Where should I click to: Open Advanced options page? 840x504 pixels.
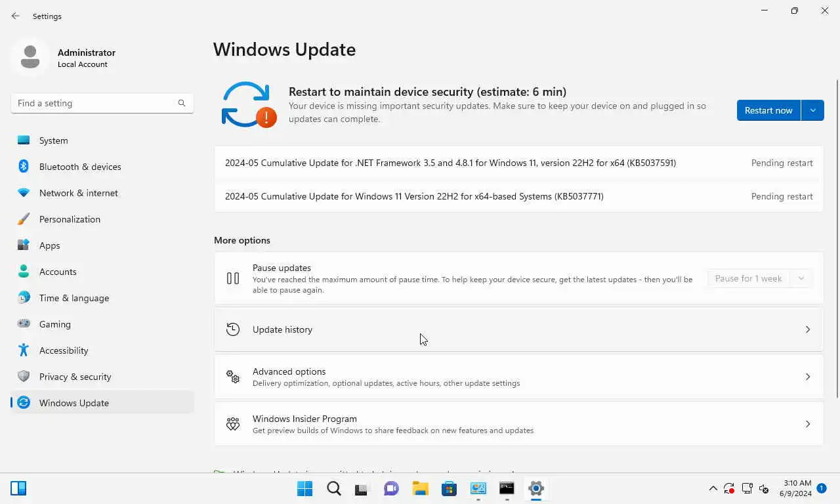click(518, 377)
